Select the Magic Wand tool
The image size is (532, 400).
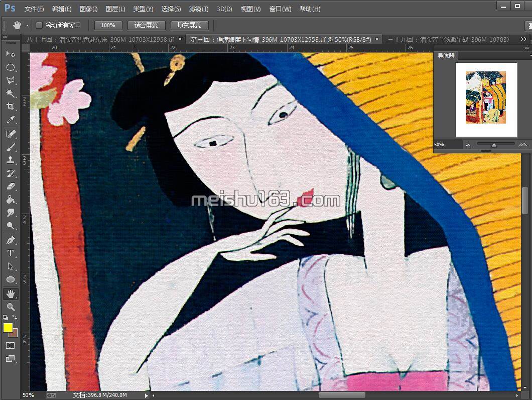tap(11, 93)
